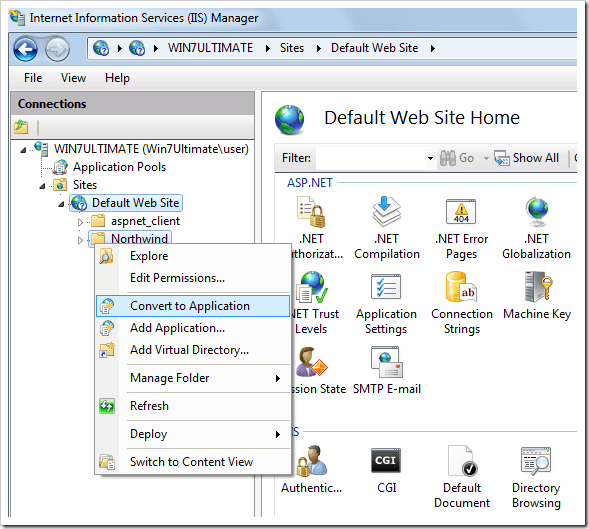
Task: Select aspnet_client folder in tree
Action: [x=145, y=221]
